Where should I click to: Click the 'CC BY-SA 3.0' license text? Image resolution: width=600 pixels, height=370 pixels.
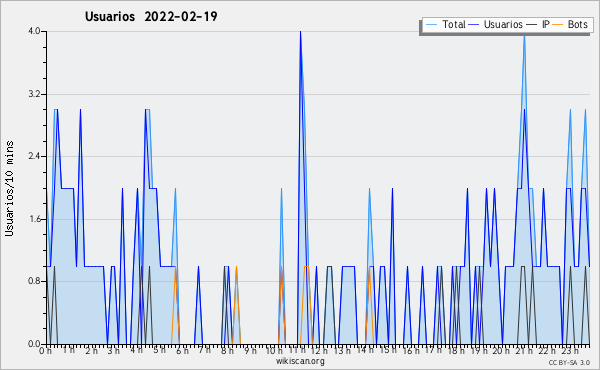[569, 363]
